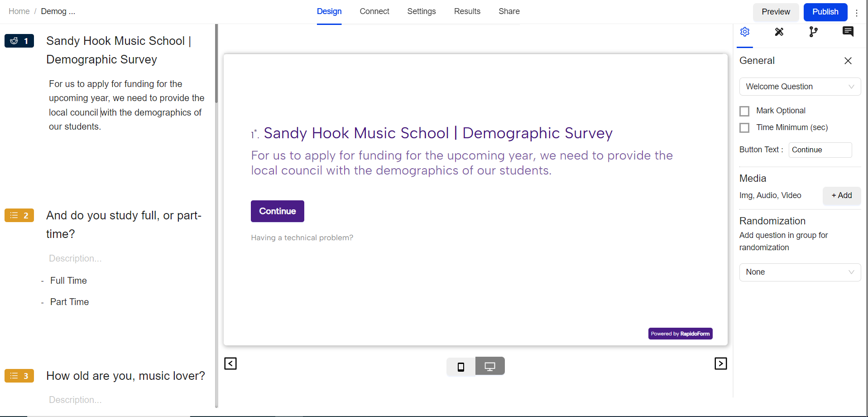Screen dimensions: 868x417
Task: Enable the Time Minimum (sec) checkbox
Action: (744, 128)
